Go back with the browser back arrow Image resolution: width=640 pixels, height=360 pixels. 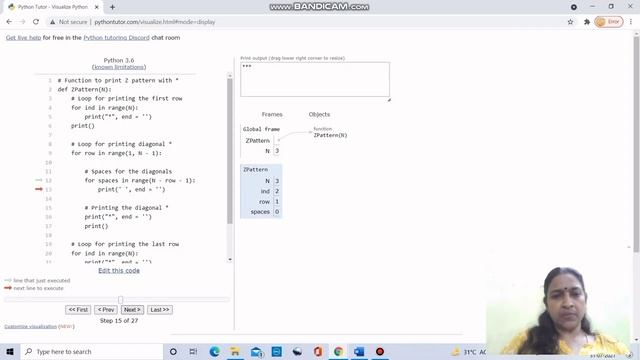9,22
